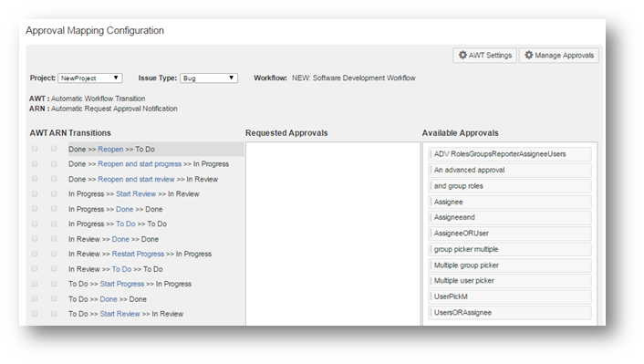Click the Restart Progress transition link
644x364 pixels.
click(x=138, y=254)
